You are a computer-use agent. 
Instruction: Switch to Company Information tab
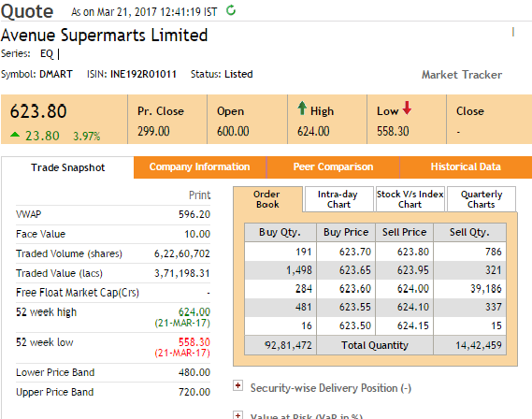(x=200, y=166)
